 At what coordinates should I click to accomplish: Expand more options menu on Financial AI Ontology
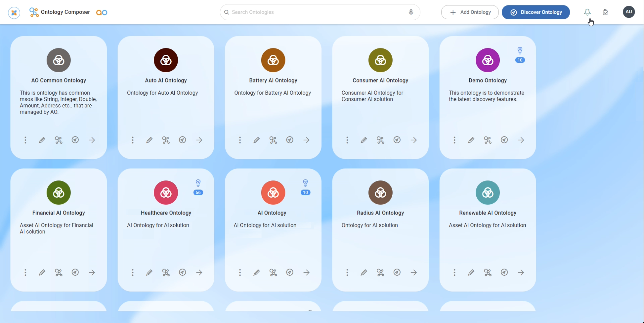[x=25, y=272]
